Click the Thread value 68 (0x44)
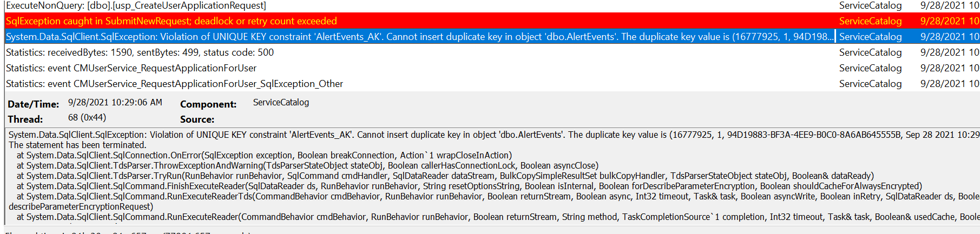 [x=87, y=117]
